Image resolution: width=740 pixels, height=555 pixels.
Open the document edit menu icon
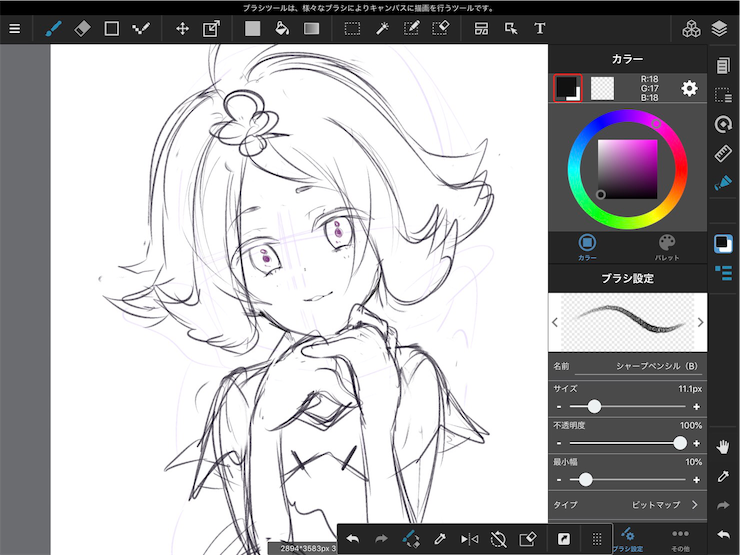point(723,66)
